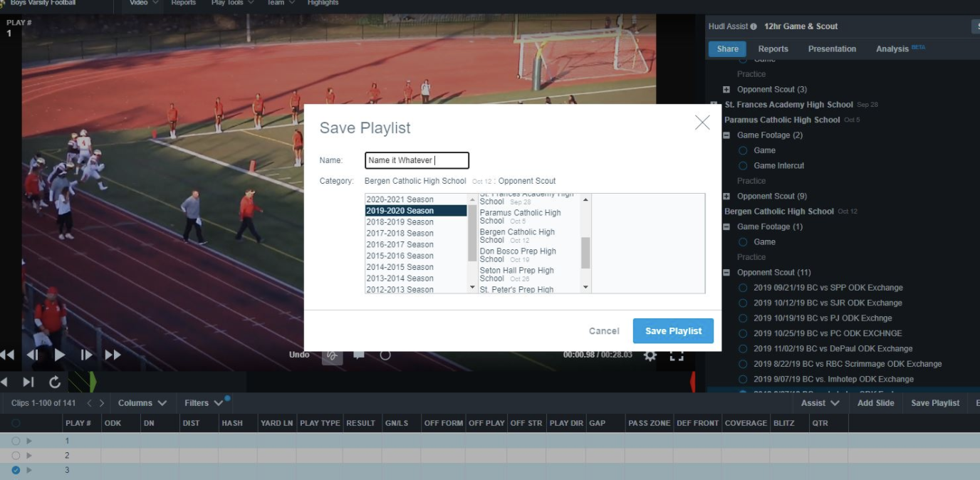Expand the Filters dropdown
980x480 pixels.
204,403
